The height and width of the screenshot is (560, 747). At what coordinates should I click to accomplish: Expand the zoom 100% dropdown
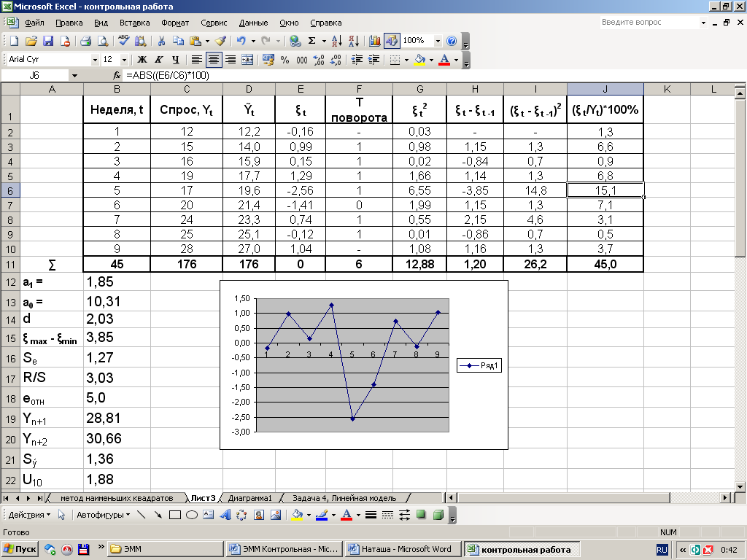coord(438,42)
